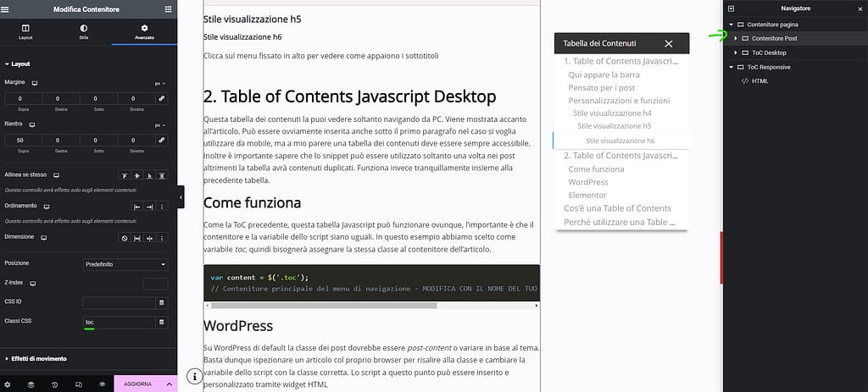Open page settings gear in footer

tap(8, 384)
